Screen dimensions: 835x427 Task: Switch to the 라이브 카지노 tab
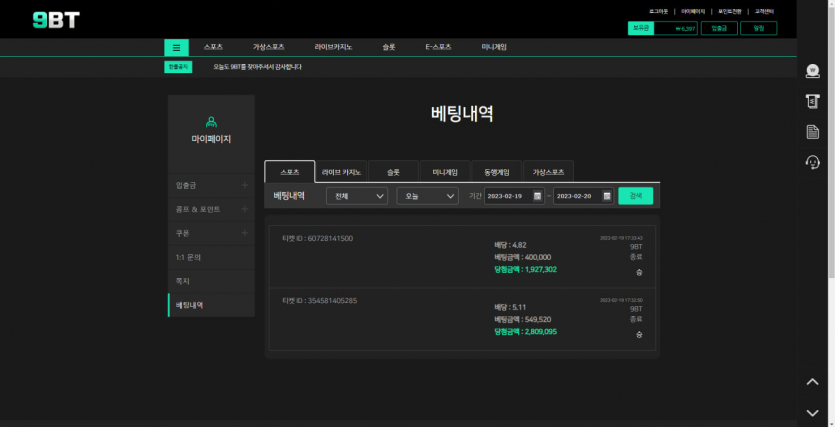coord(342,172)
